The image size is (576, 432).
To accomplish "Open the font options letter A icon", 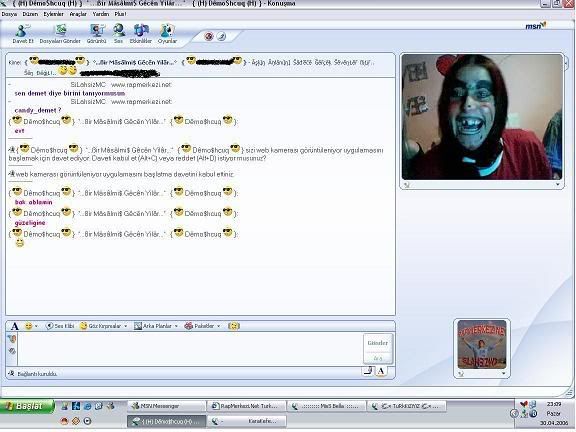I will (14, 326).
